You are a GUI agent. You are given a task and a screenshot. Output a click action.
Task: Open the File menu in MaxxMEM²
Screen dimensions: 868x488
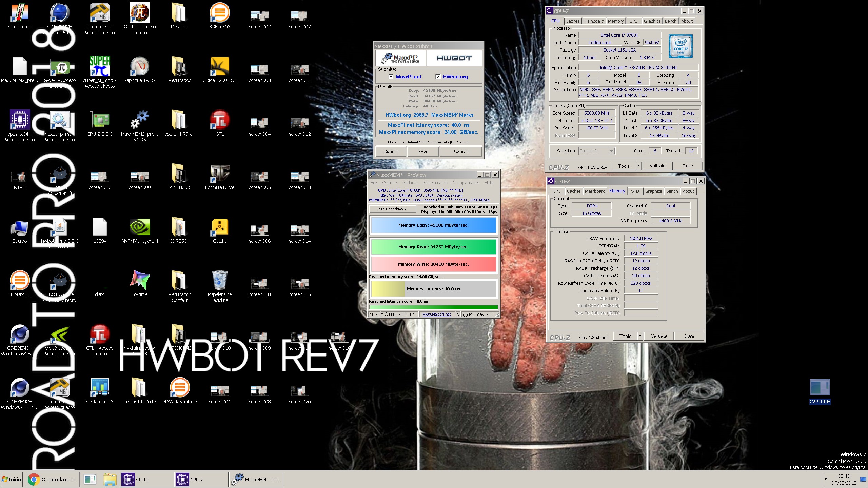374,183
